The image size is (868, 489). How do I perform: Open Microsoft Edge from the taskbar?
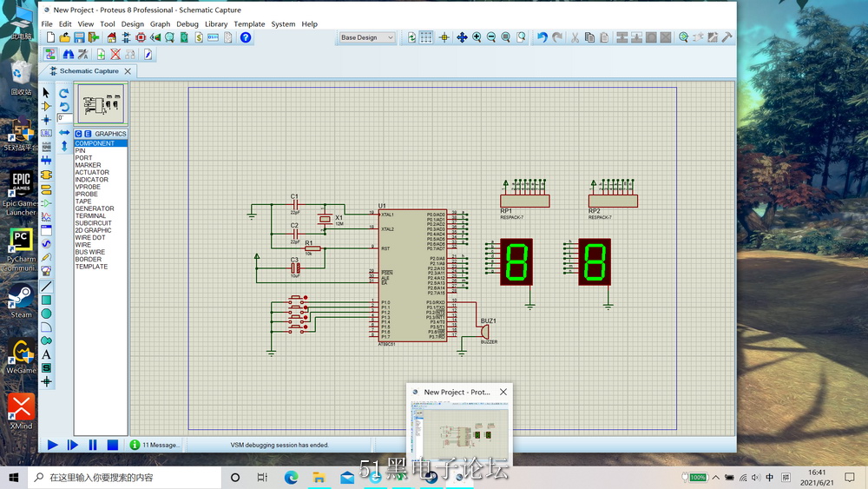tap(291, 478)
